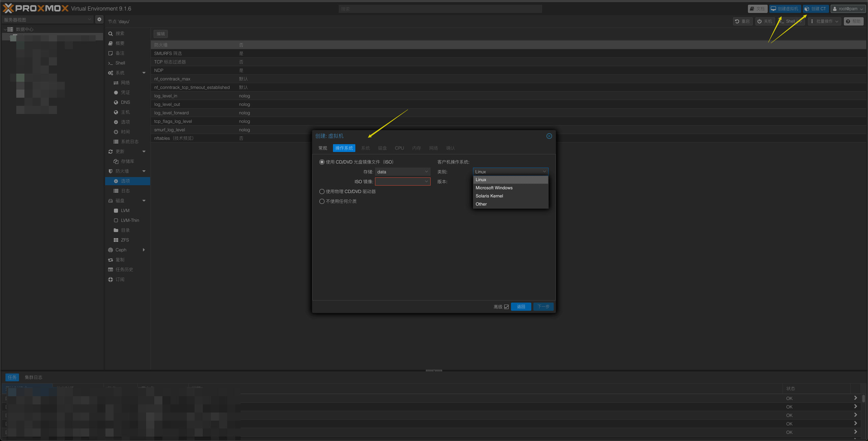Click the Proxmox logo icon
868x441 pixels.
click(8, 8)
